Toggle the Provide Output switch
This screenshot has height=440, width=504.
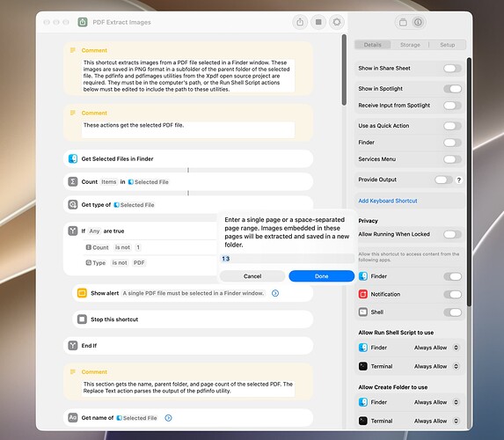pos(443,180)
